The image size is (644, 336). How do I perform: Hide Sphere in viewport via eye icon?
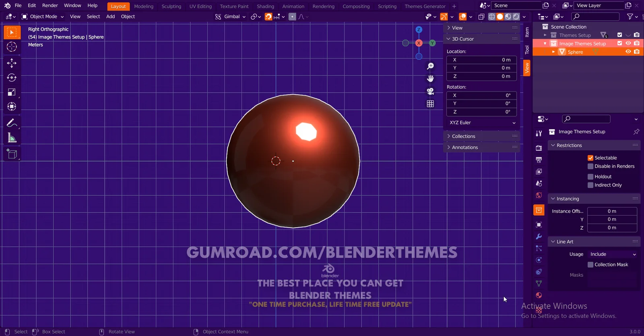click(x=628, y=52)
